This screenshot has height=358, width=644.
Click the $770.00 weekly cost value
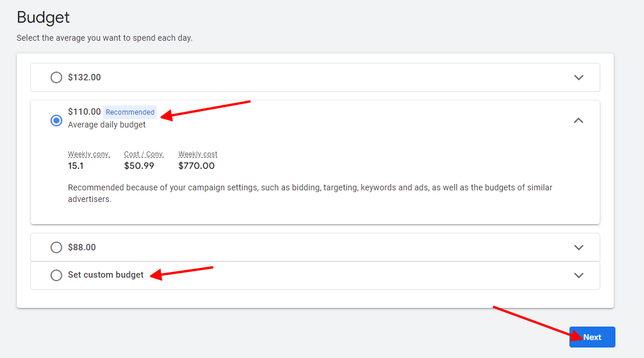(196, 165)
